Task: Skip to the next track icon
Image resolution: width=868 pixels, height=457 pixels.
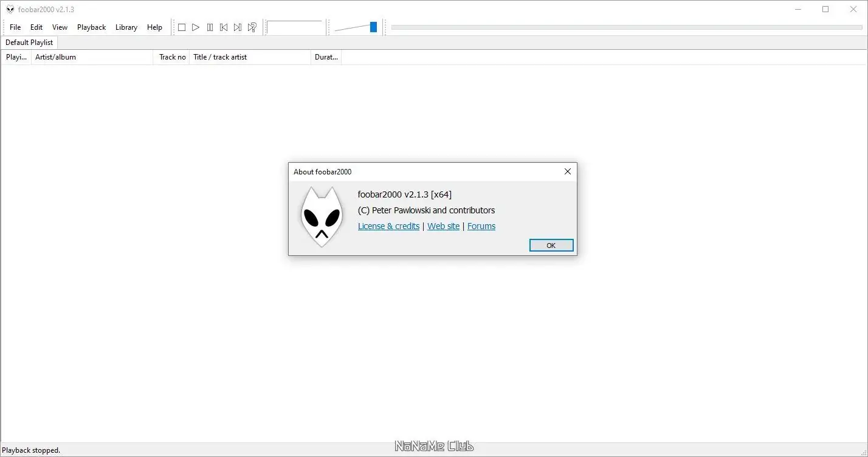Action: (238, 27)
